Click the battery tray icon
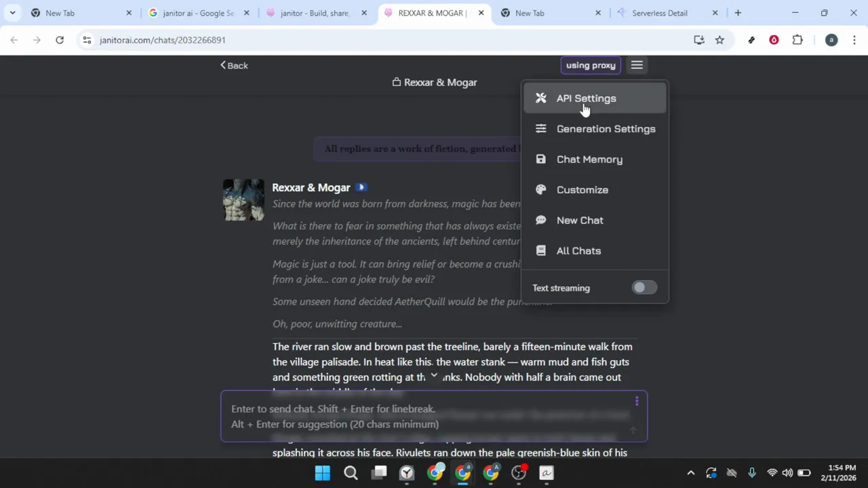The width and height of the screenshot is (868, 488). pyautogui.click(x=804, y=473)
